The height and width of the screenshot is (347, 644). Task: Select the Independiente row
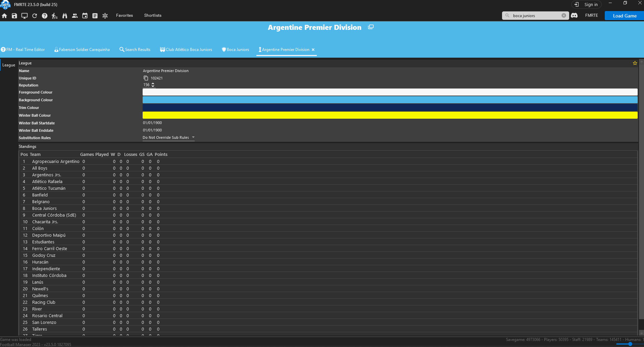click(328, 269)
